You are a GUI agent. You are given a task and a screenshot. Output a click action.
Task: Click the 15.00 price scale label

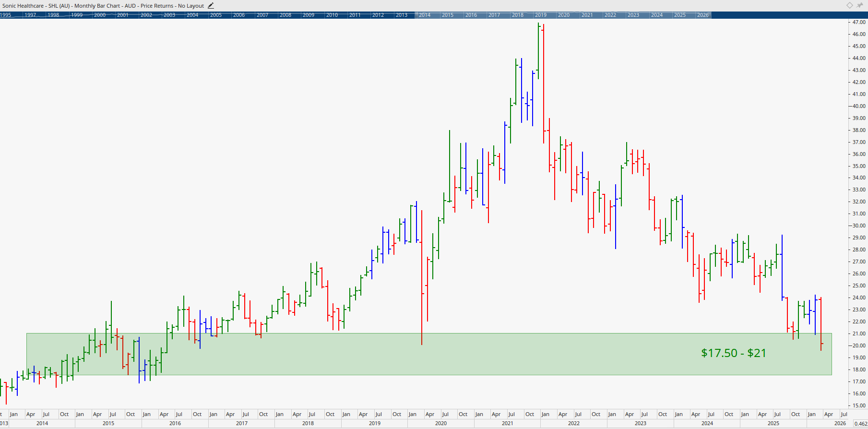(859, 405)
